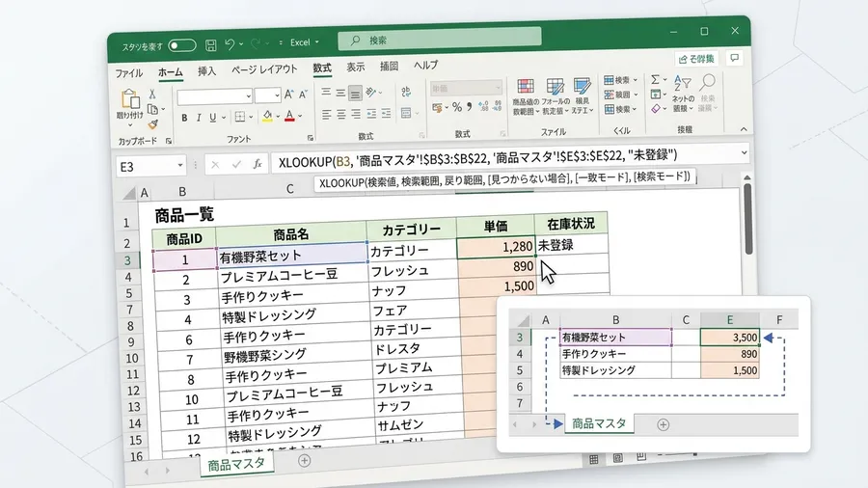Viewport: 868px width, 488px height.
Task: Click the Increase Decimal icon
Action: click(483, 106)
